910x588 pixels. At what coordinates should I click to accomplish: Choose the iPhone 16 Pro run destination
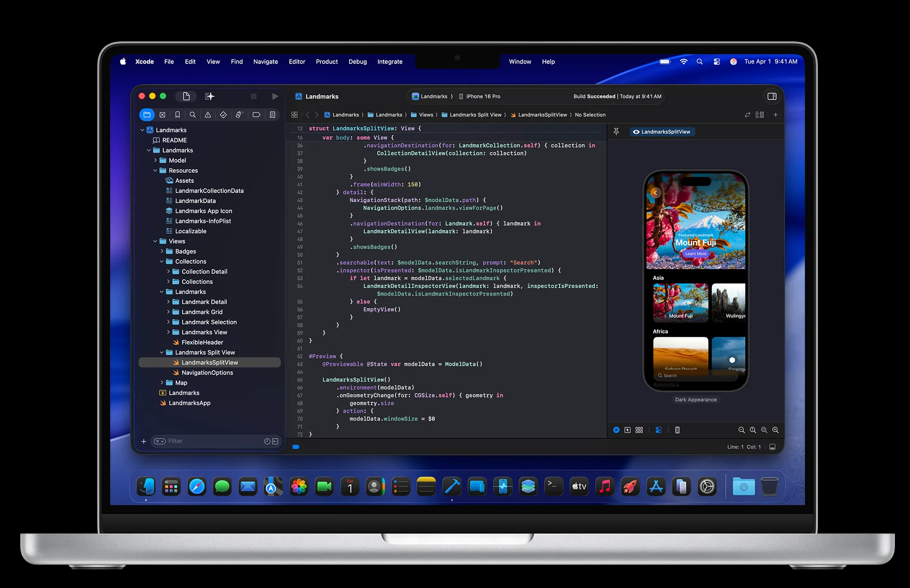coord(479,96)
